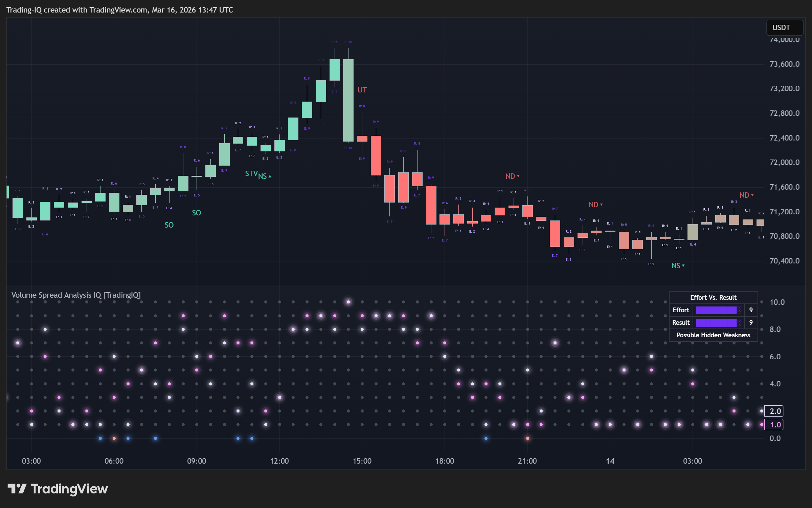Select the Result row label
Image resolution: width=812 pixels, height=508 pixels.
coord(681,322)
